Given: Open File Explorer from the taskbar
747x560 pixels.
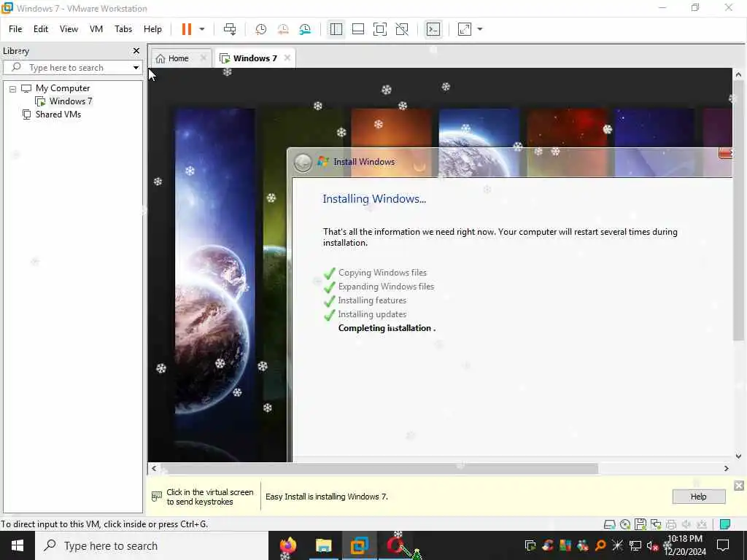Looking at the screenshot, I should [x=323, y=545].
